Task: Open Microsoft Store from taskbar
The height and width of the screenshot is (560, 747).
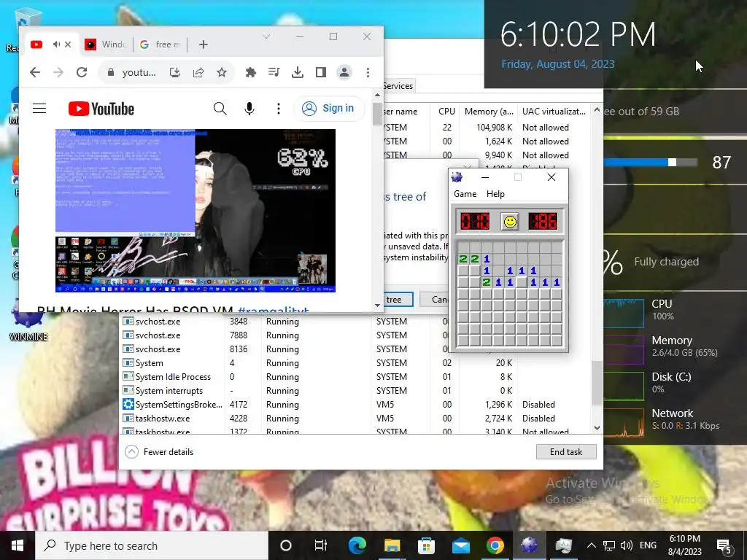Action: [426, 545]
